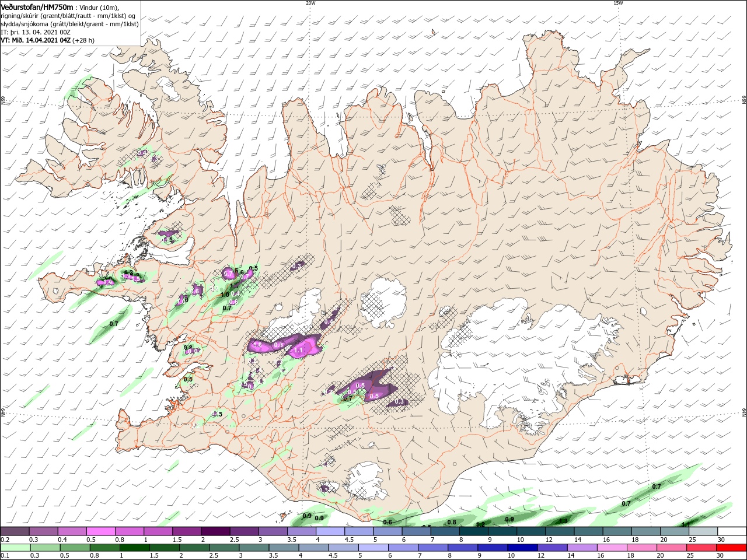This screenshot has height=560, width=747.
Task: Pick the bright pink 0.5 swatch in upper legend
Action: click(101, 531)
